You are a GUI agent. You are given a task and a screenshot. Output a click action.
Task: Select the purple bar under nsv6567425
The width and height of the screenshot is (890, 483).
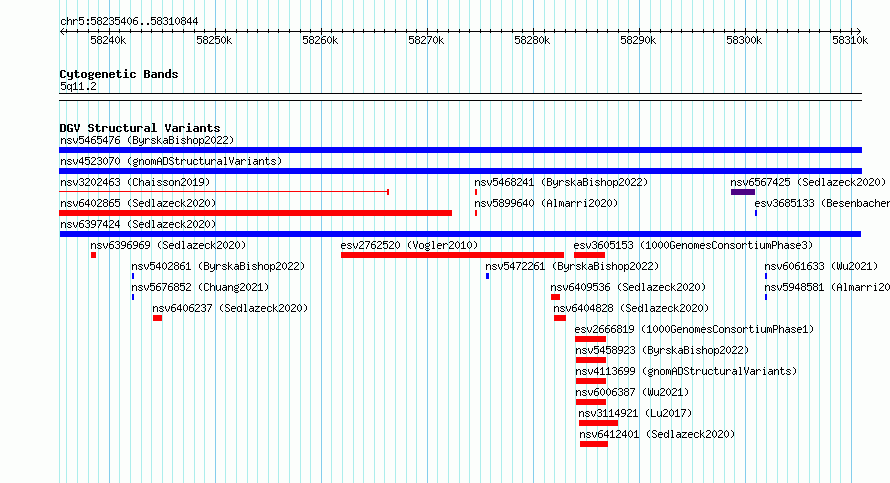[x=743, y=192]
